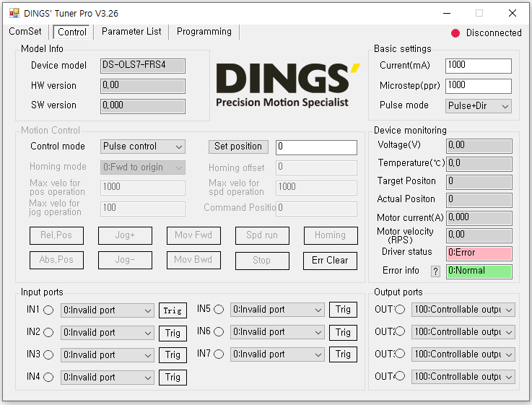532x405 pixels.
Task: Switch to the Parameter List tab
Action: tap(131, 32)
